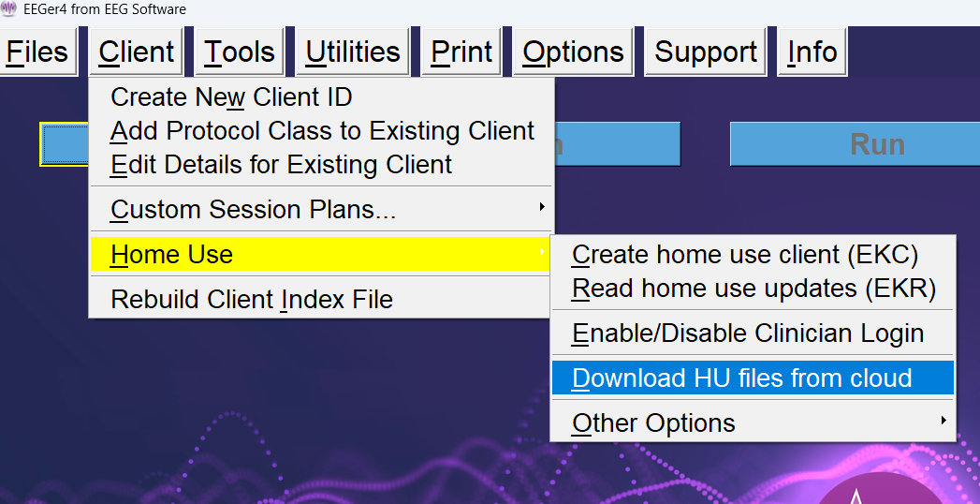The width and height of the screenshot is (980, 504).
Task: Choose Rebuild Client Index File
Action: 321,299
